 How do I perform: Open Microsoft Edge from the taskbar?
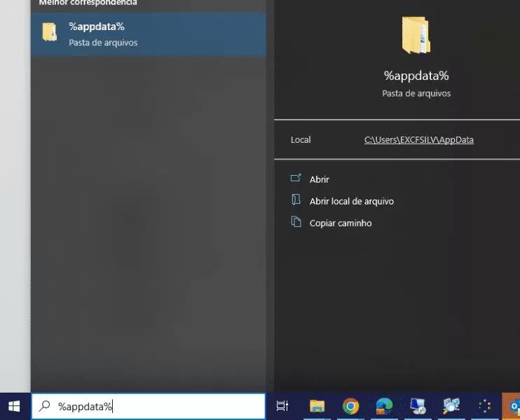point(384,406)
